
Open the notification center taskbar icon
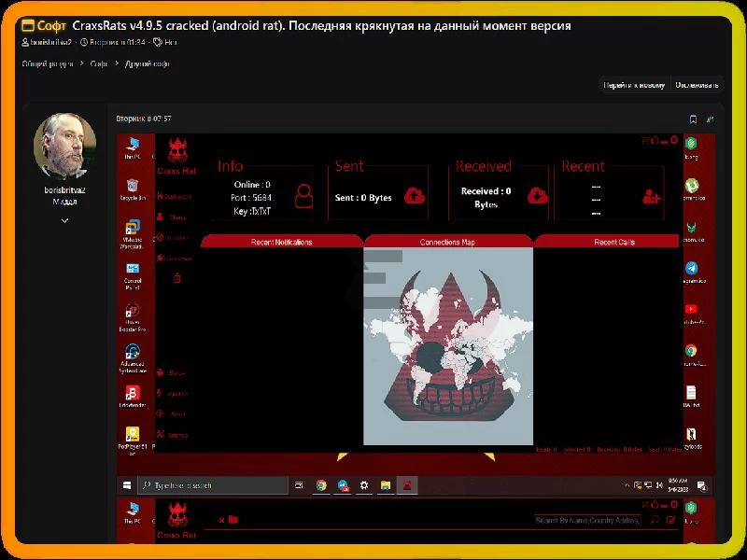tap(702, 485)
